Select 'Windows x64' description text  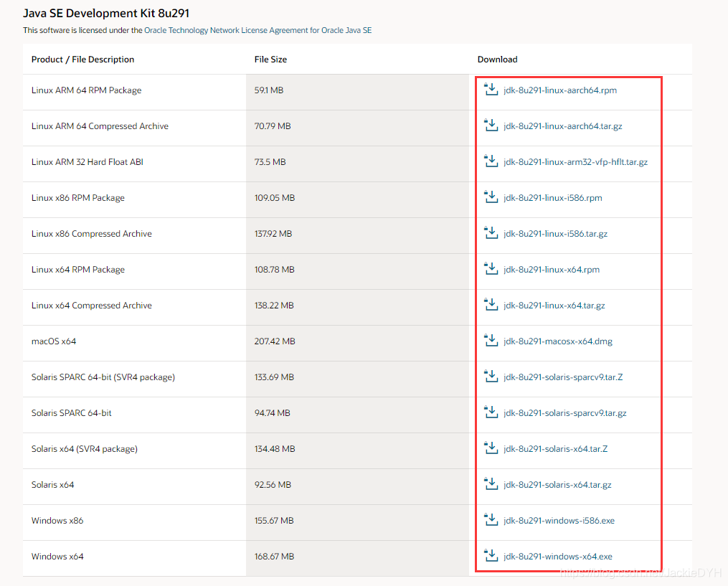(x=57, y=557)
